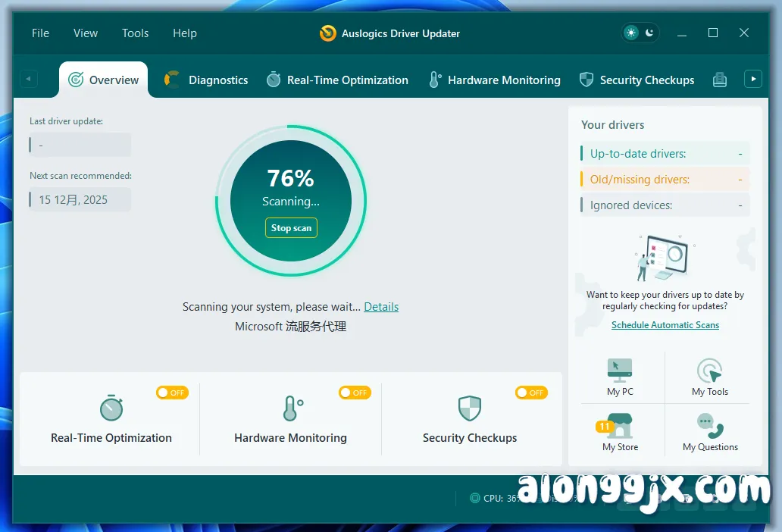Click the right arrow to scroll tabs

753,78
